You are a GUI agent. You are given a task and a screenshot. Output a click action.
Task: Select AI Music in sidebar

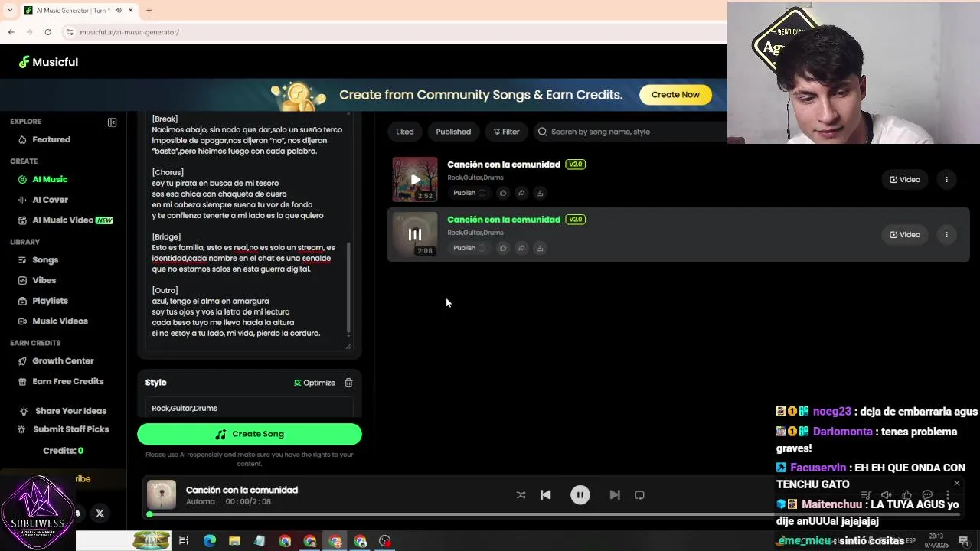tap(50, 179)
